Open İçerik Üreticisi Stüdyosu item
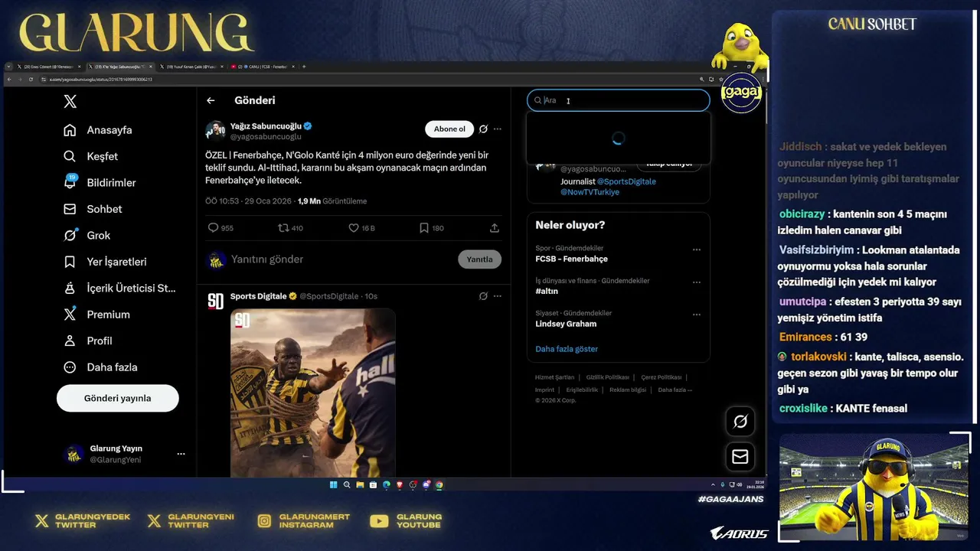This screenshot has width=980, height=551. 120,289
